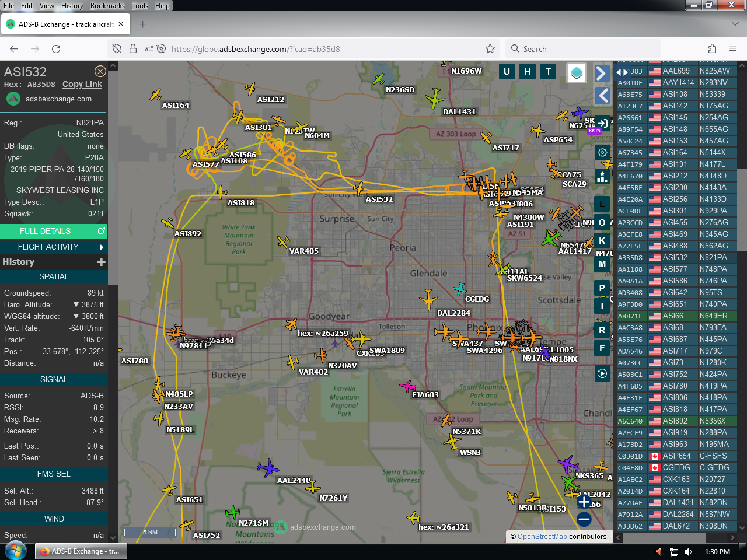
Task: Reload the current page
Action: pyautogui.click(x=56, y=49)
